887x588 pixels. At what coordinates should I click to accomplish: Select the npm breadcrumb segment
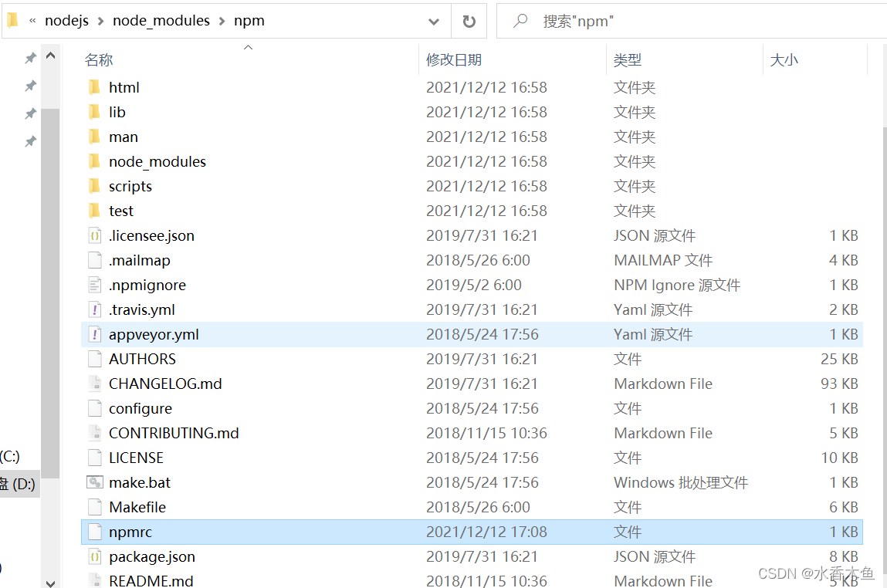[249, 20]
